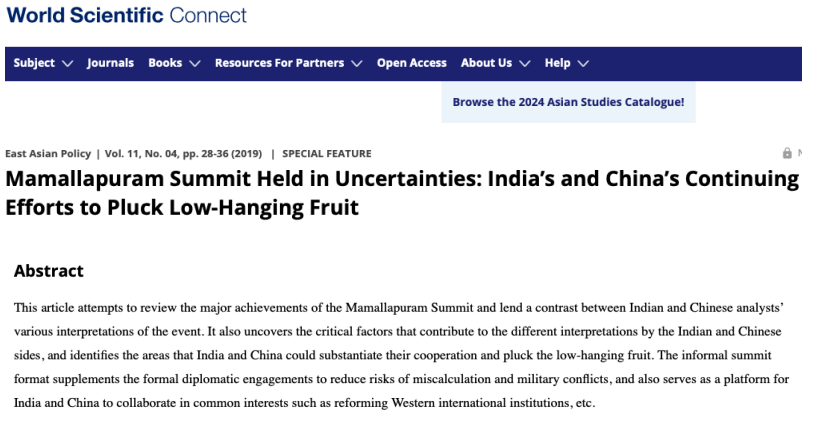Click the Mamallapuram Summit article title
Image resolution: width=825 pixels, height=447 pixels.
402,193
